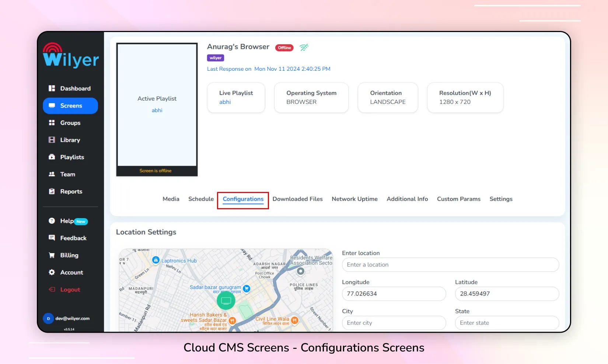This screenshot has width=608, height=364.
Task: Click the Civil Line Wala restaurant pin
Action: click(294, 320)
